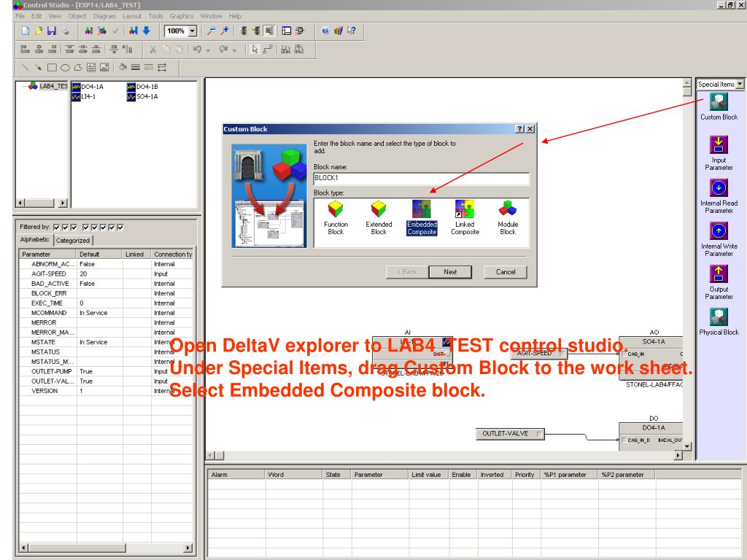The image size is (747, 560).
Task: Cut selection with the scissors icon
Action: click(x=152, y=49)
